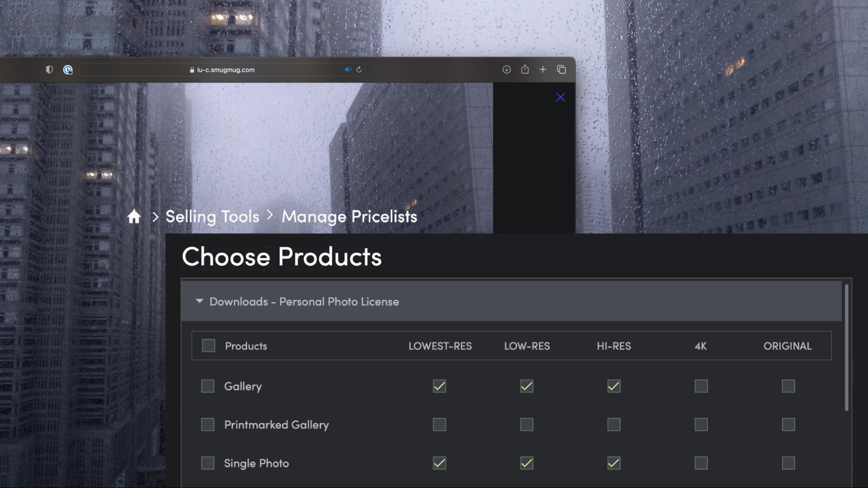Mute the tab audio speaker icon
Screen dimensions: 868x488
(x=348, y=69)
